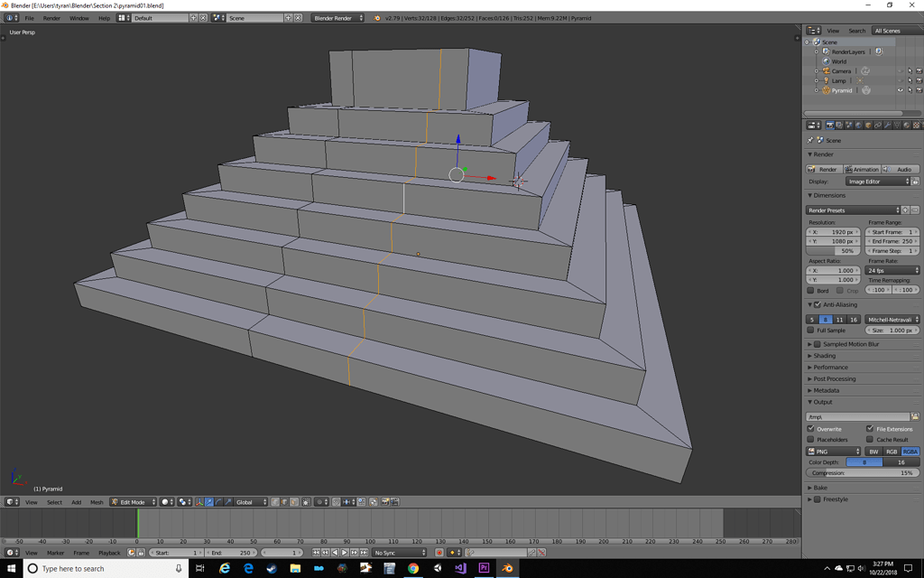
Task: Open the snap element proportional editing icon
Action: tap(346, 502)
